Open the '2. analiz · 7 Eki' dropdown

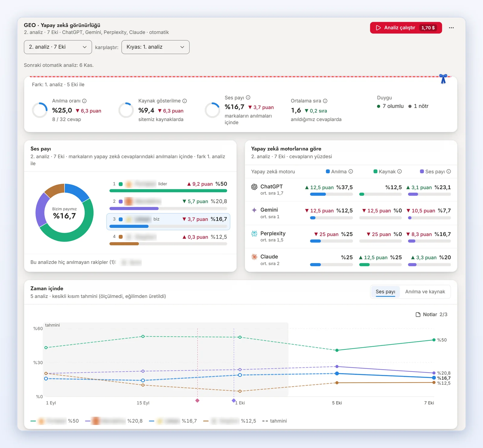(x=58, y=47)
